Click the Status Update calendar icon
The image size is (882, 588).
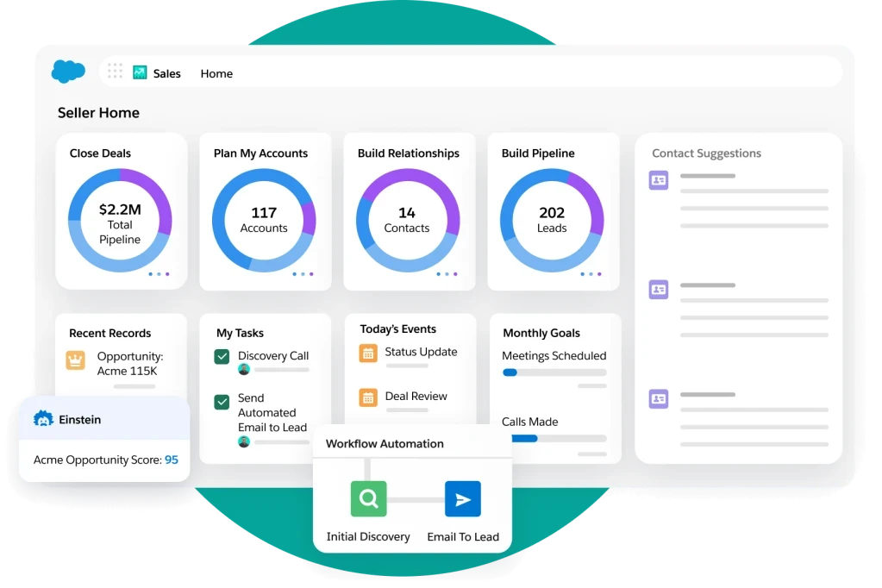369,353
